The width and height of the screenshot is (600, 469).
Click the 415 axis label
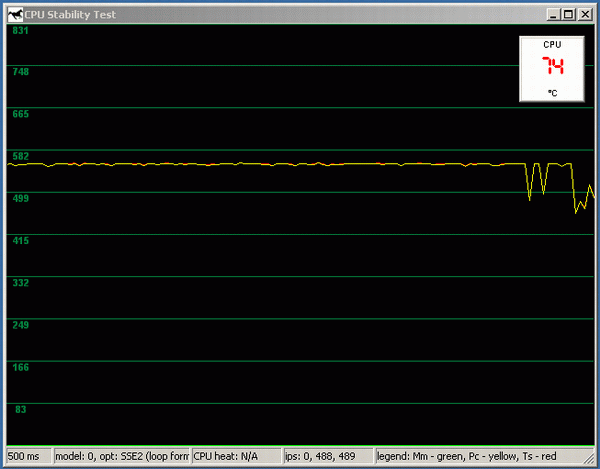tap(20, 241)
